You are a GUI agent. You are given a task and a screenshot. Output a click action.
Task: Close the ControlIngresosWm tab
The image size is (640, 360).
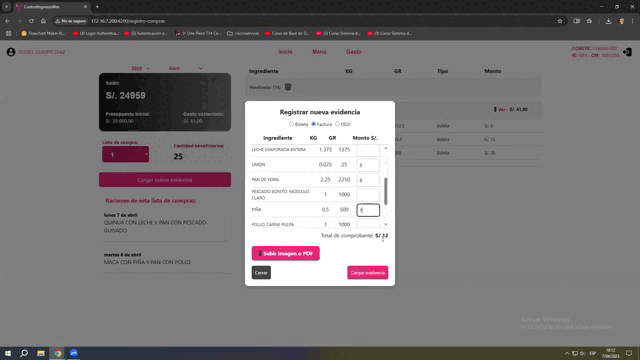pyautogui.click(x=85, y=7)
